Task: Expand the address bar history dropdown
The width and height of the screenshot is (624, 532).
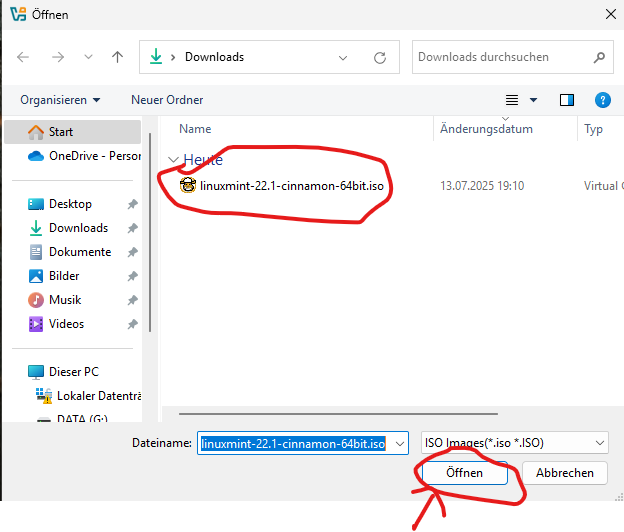Action: tap(343, 58)
